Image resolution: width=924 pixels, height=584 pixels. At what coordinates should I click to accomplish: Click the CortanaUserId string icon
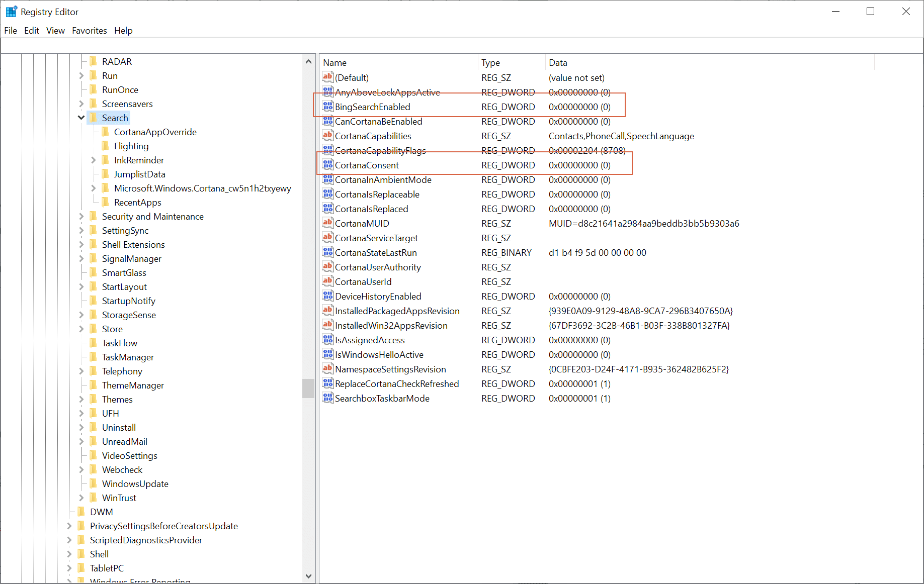point(328,281)
